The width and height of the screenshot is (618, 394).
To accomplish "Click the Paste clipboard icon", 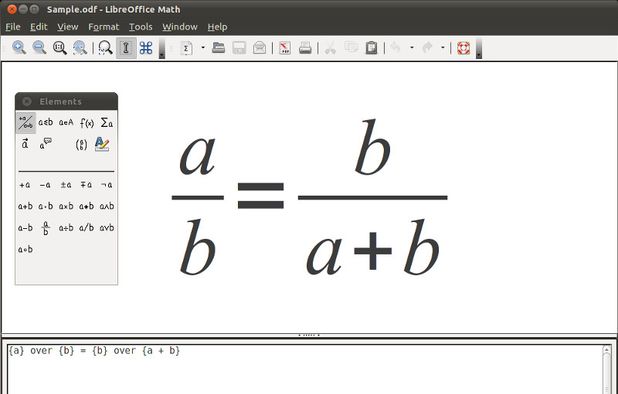I will (x=371, y=48).
